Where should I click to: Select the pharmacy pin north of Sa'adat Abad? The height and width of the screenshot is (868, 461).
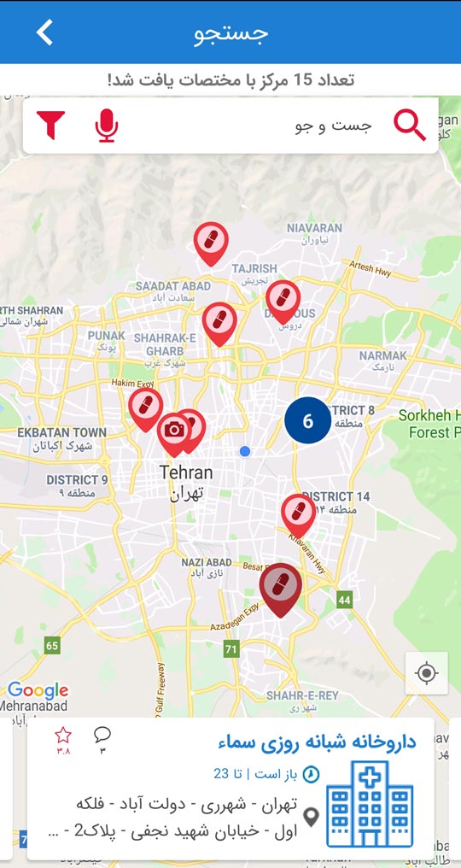(x=211, y=243)
